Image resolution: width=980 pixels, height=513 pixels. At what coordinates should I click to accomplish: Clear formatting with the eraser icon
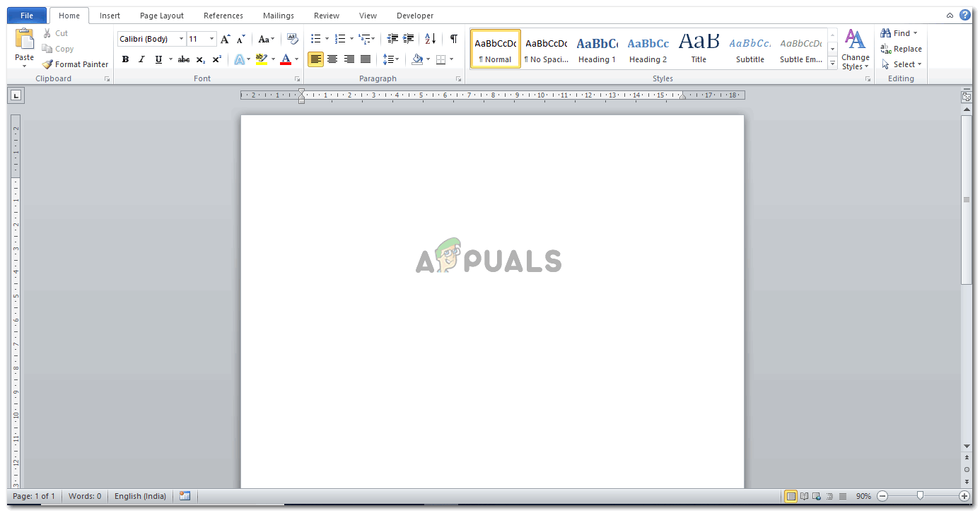[293, 39]
